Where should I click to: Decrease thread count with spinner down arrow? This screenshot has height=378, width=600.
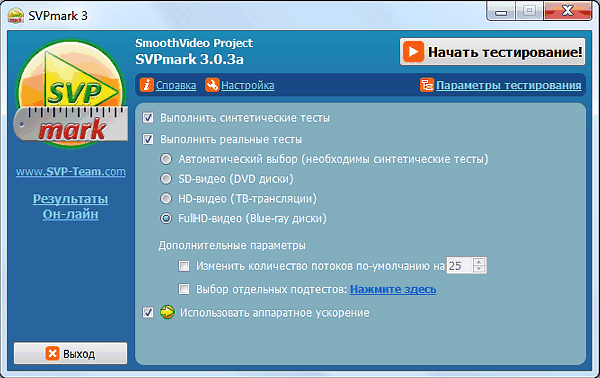tap(479, 269)
